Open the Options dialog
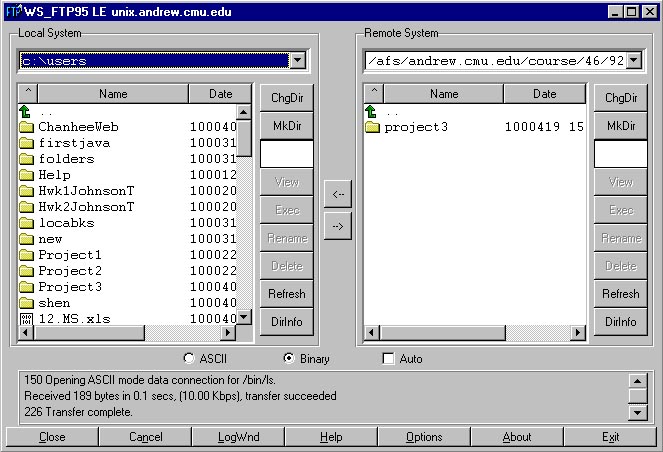 424,437
